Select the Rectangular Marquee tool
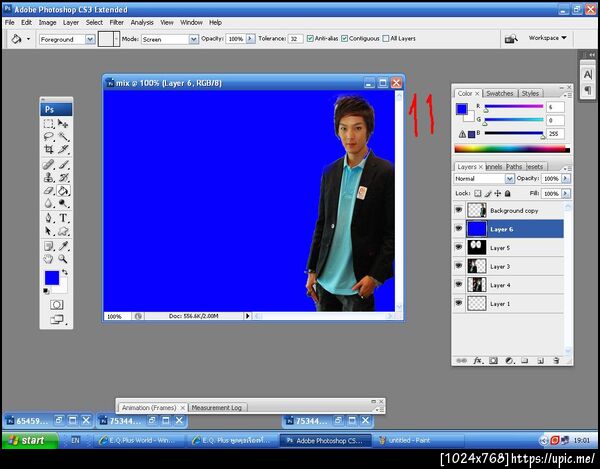 pyautogui.click(x=49, y=124)
